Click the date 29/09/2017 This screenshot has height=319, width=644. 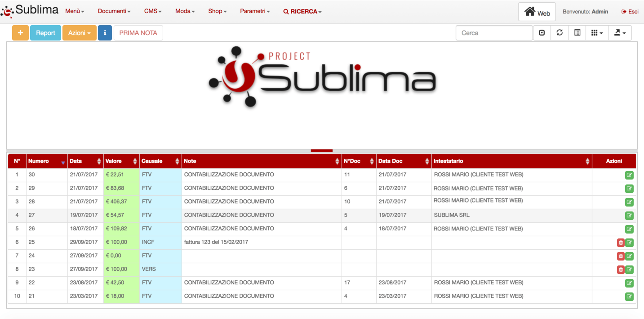tap(84, 242)
